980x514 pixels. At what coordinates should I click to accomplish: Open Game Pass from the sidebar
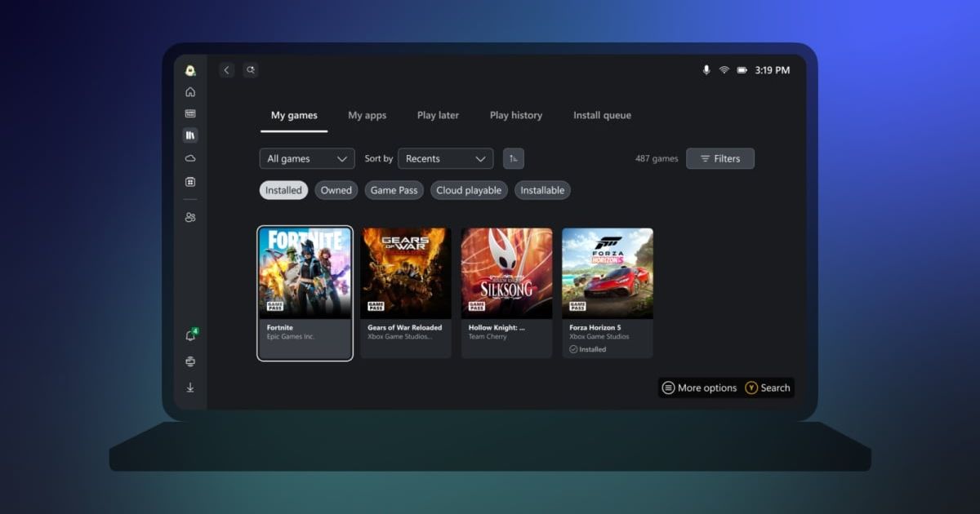point(190,113)
